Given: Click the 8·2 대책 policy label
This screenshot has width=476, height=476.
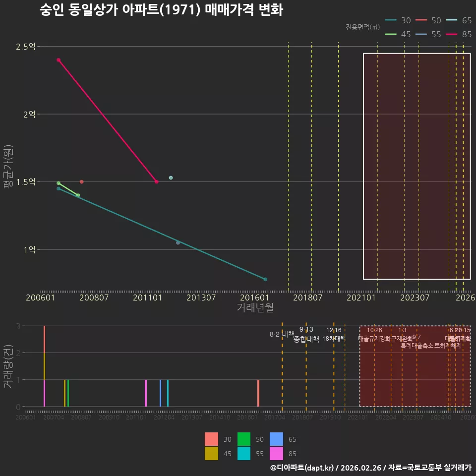Looking at the screenshot, I should (x=282, y=334).
